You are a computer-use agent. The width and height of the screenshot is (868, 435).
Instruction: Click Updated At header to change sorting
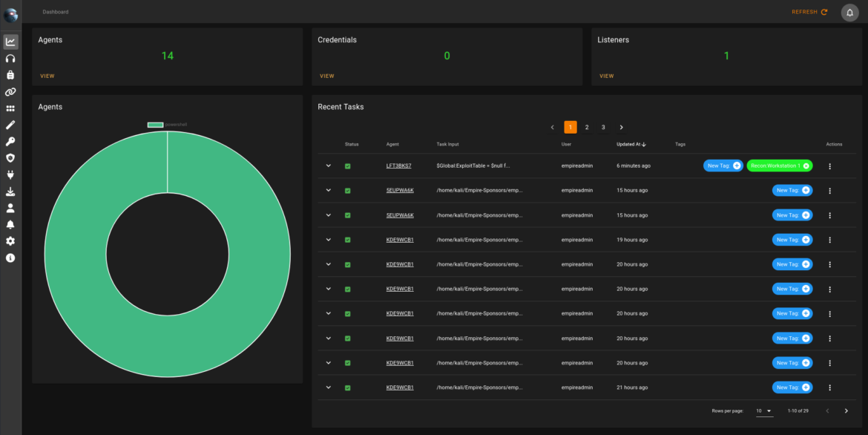[629, 144]
